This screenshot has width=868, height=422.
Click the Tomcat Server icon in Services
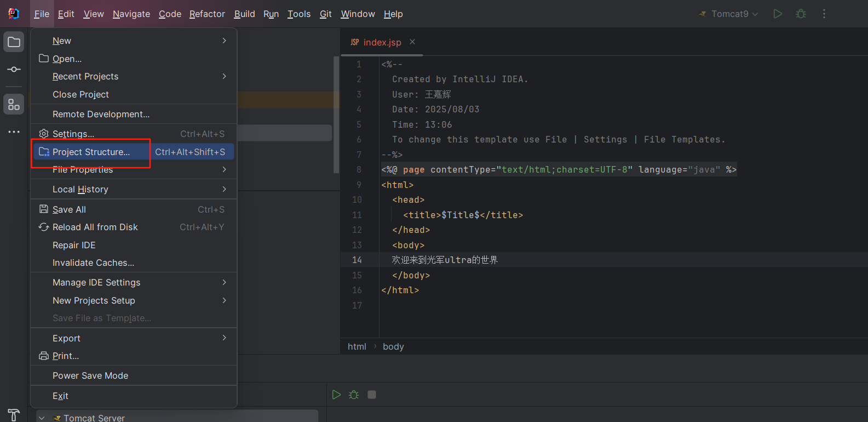(x=57, y=418)
